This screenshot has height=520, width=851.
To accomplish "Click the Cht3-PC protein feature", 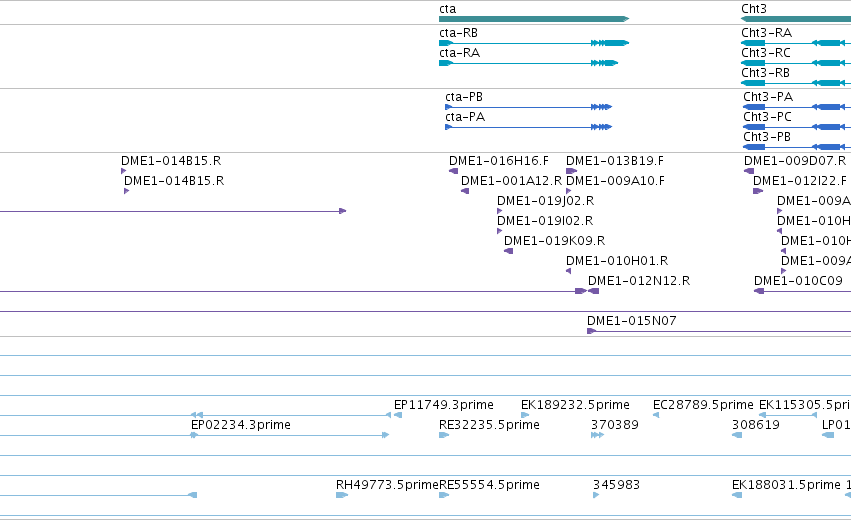I will pos(767,117).
